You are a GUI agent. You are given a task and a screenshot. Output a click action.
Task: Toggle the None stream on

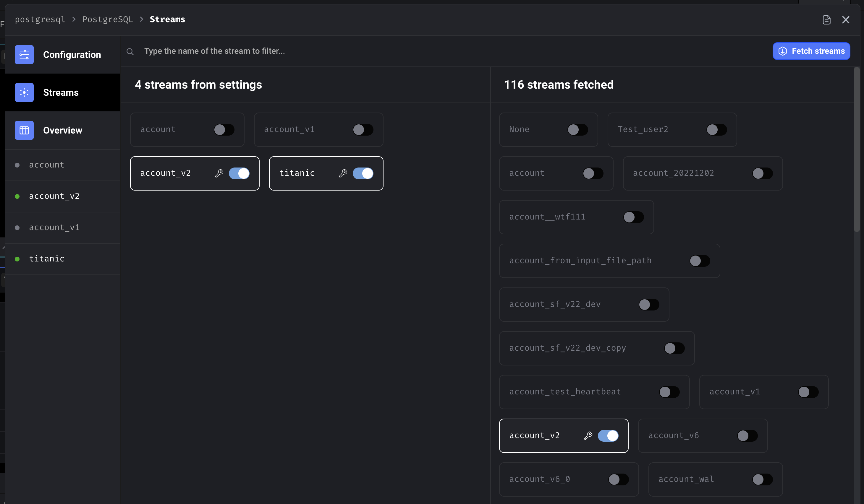578,129
